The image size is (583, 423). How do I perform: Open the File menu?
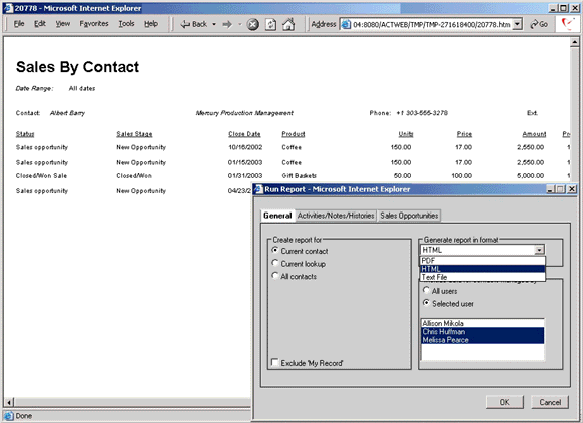pyautogui.click(x=19, y=24)
